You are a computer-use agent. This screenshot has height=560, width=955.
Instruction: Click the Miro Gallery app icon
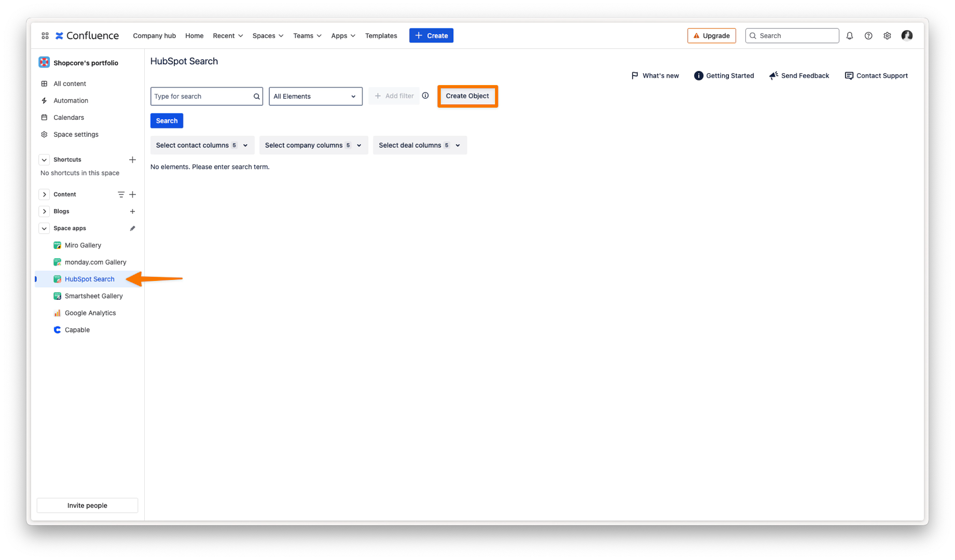57,245
